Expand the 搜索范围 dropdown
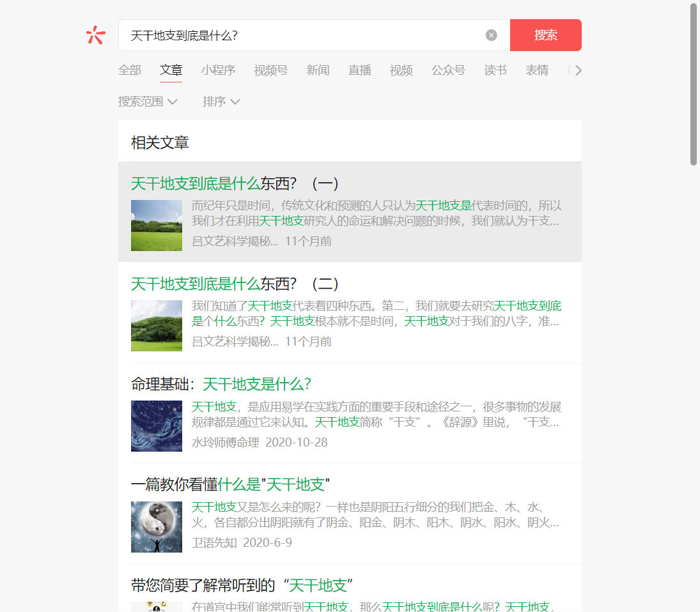Image resolution: width=700 pixels, height=612 pixels. tap(148, 102)
